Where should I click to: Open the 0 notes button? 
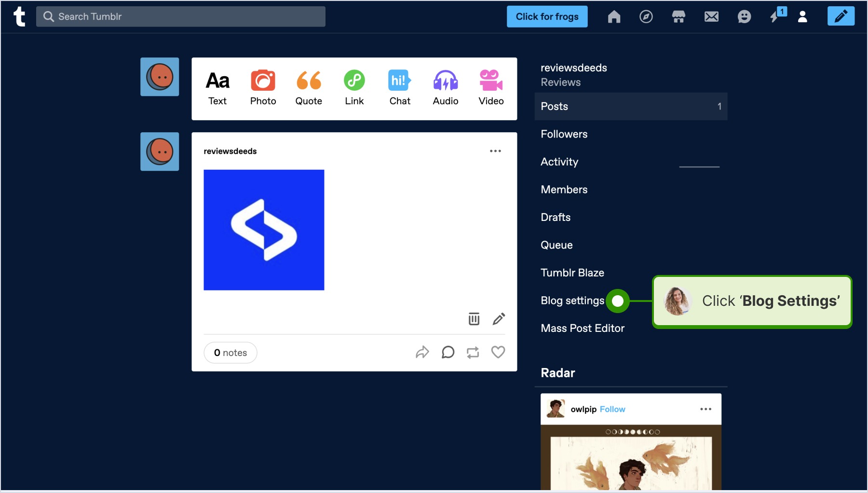click(x=231, y=353)
